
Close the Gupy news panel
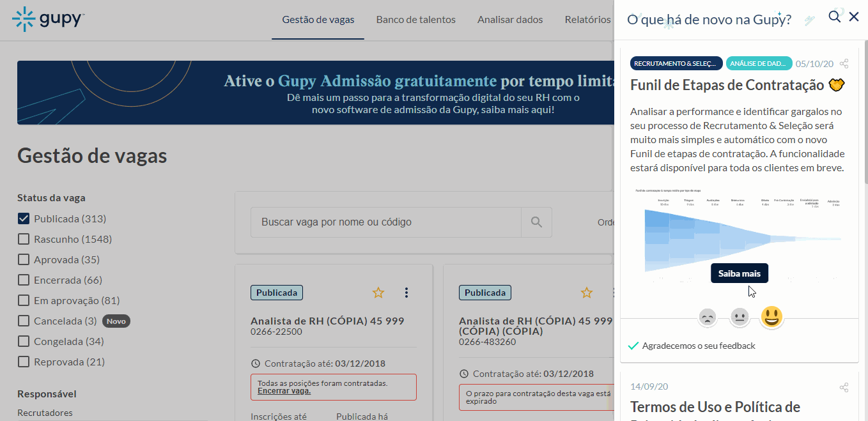(x=854, y=17)
